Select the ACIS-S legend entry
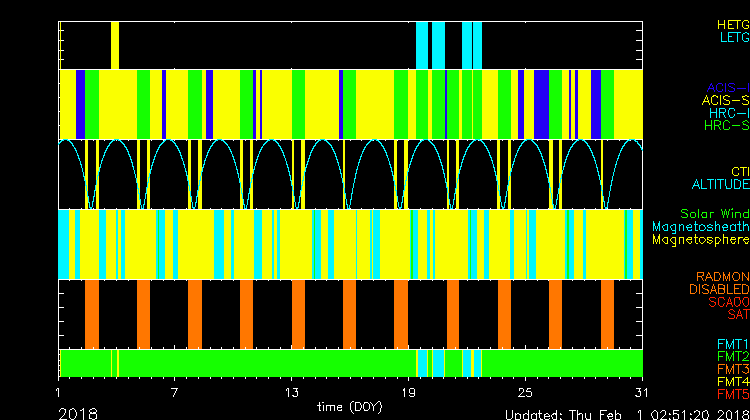Screen dimensions: 750x420 click(725, 100)
